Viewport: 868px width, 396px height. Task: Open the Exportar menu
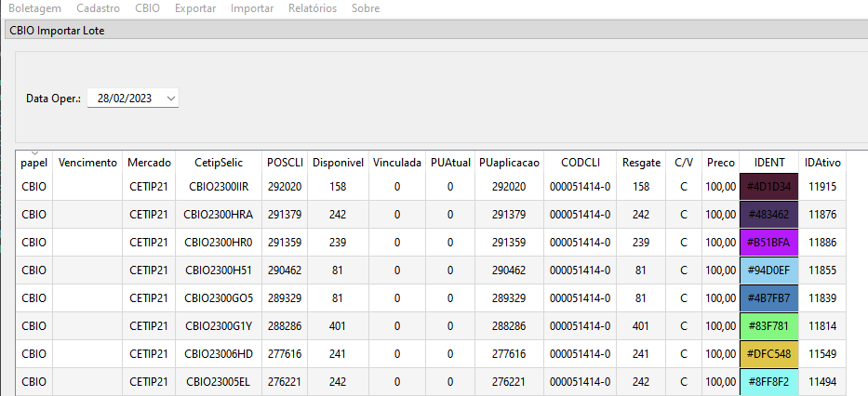195,8
